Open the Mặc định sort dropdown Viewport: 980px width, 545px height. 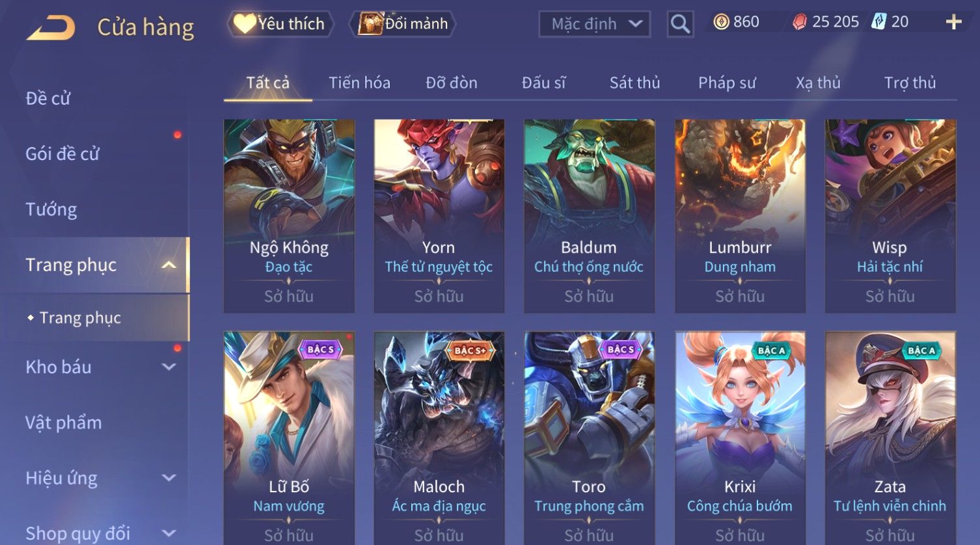click(x=594, y=24)
